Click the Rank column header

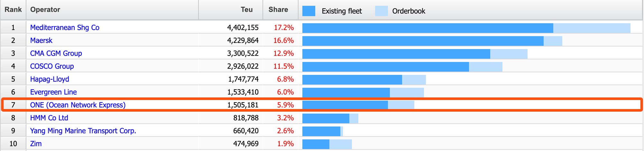pyautogui.click(x=13, y=10)
